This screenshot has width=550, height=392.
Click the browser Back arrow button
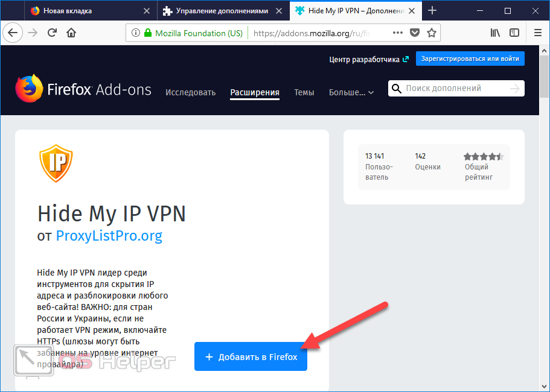click(13, 33)
